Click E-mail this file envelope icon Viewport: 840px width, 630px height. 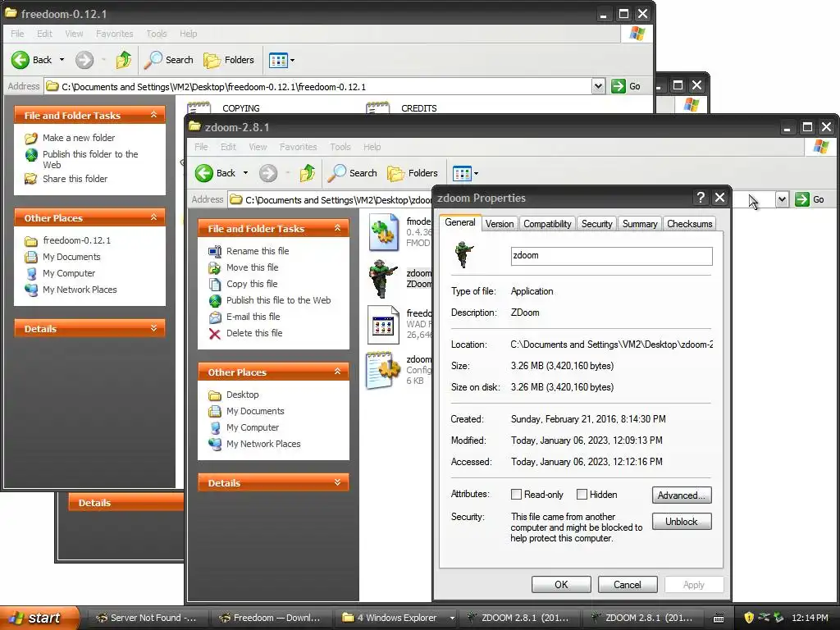point(215,317)
